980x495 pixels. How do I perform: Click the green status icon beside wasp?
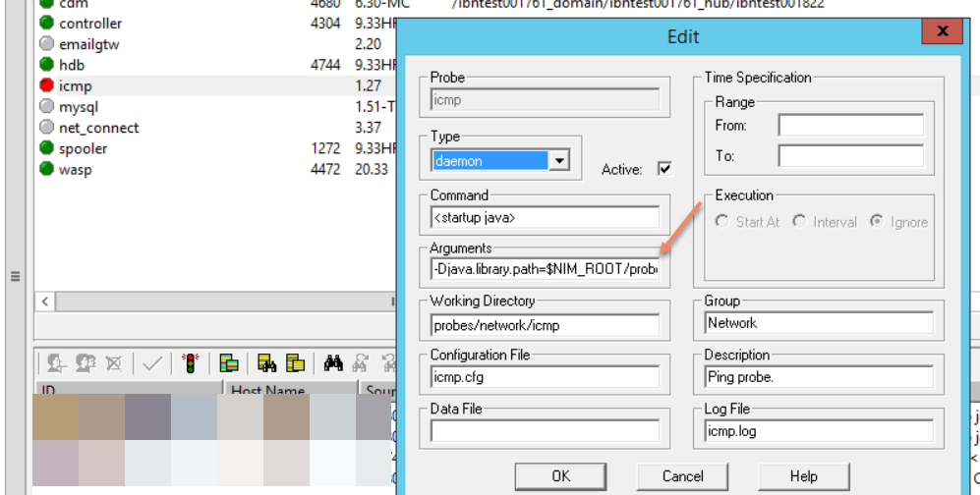click(47, 169)
